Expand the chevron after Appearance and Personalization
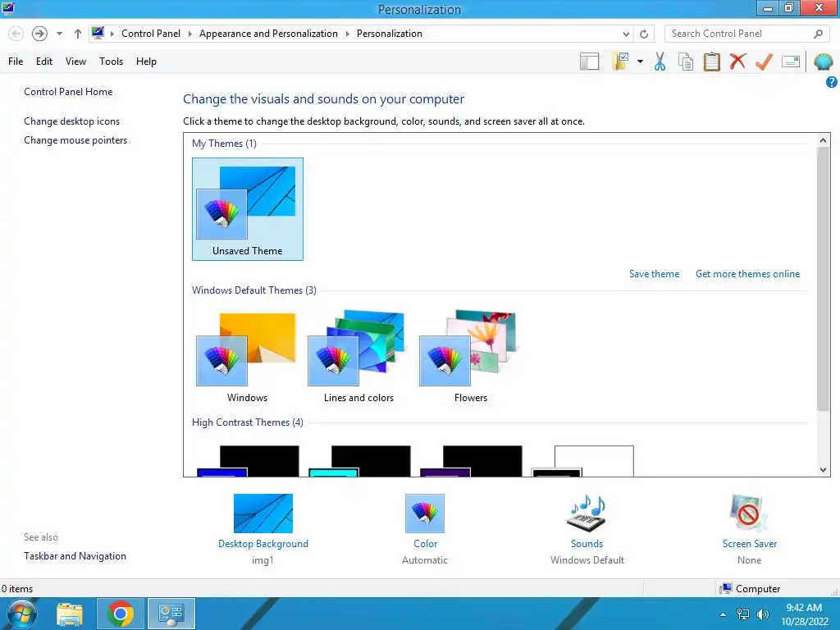The width and height of the screenshot is (840, 630). (347, 34)
